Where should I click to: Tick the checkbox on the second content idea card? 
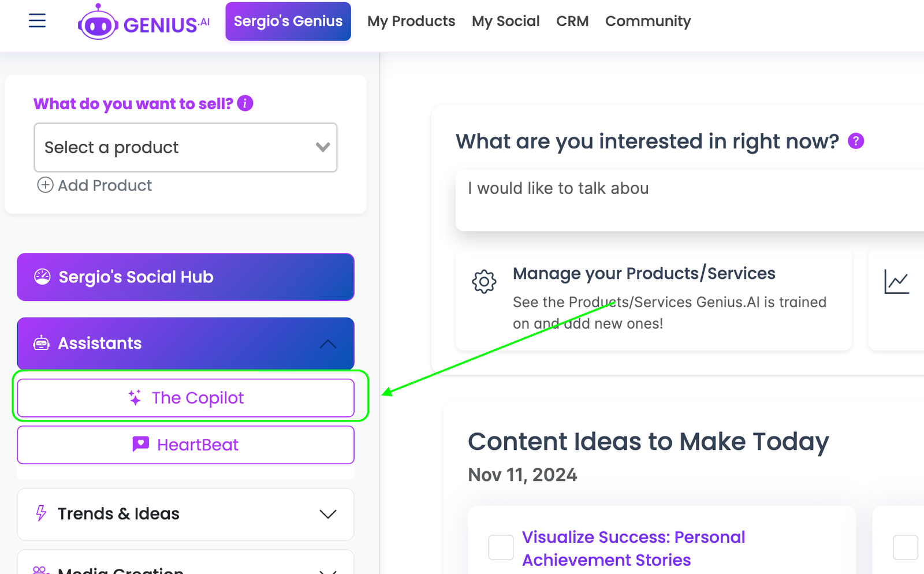tap(905, 547)
